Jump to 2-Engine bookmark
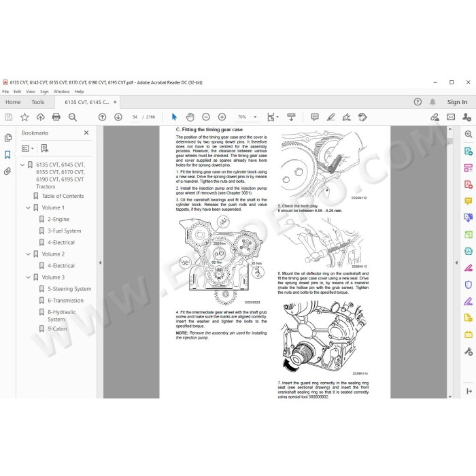This screenshot has height=476, width=476. click(58, 219)
